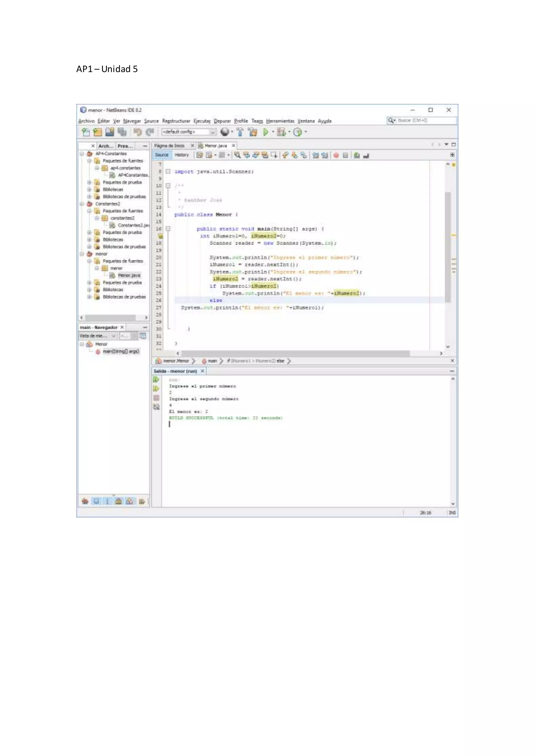Click the Open Project toolbar icon

110,132
